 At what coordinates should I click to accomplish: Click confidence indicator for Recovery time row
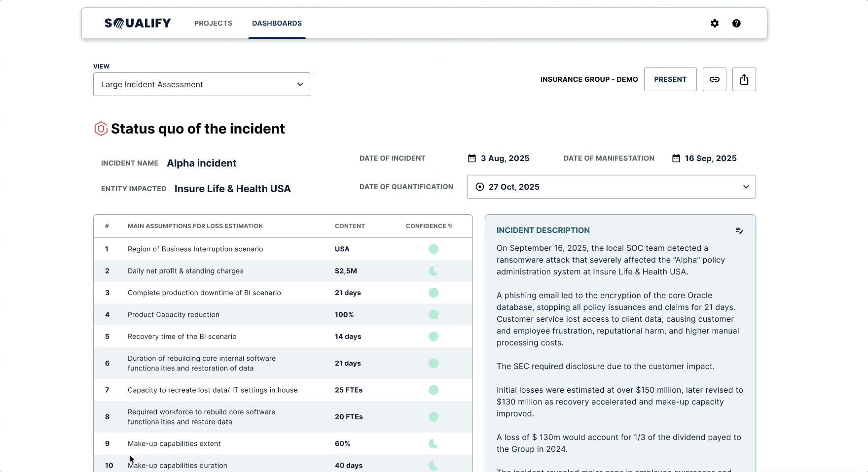[434, 337]
